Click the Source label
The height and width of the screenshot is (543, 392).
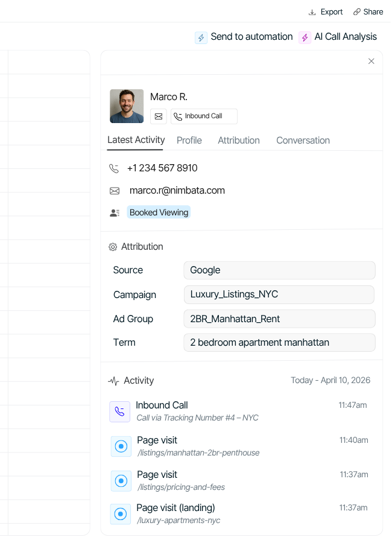[128, 270]
